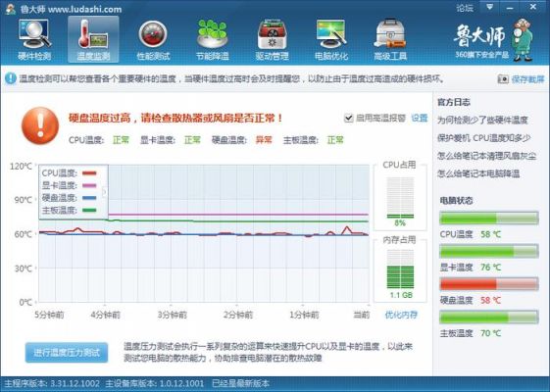Click the 已经是最新版本 status bar text

240,383
